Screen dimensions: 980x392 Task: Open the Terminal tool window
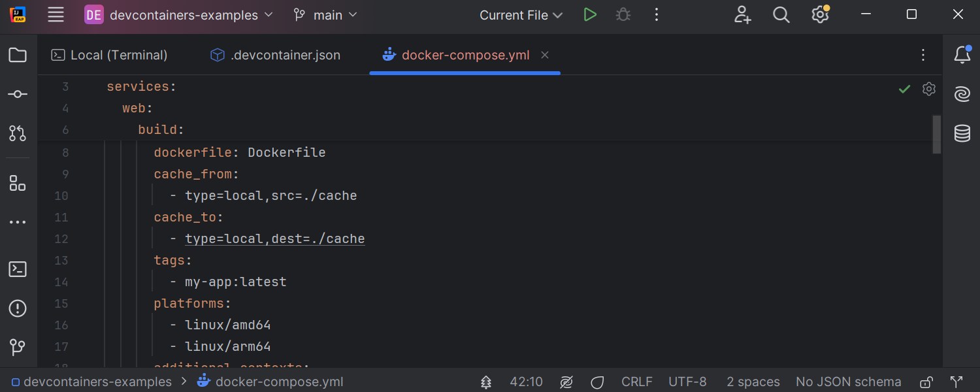[x=18, y=269]
